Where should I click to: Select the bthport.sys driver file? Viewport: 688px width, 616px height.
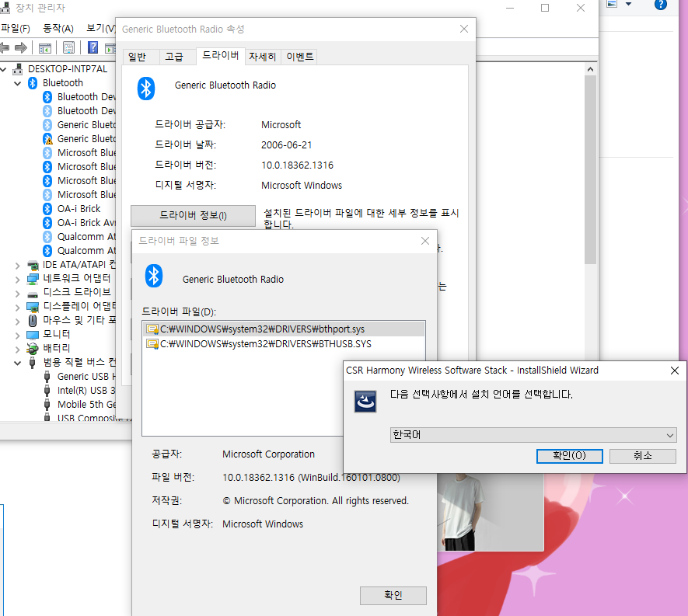click(284, 329)
